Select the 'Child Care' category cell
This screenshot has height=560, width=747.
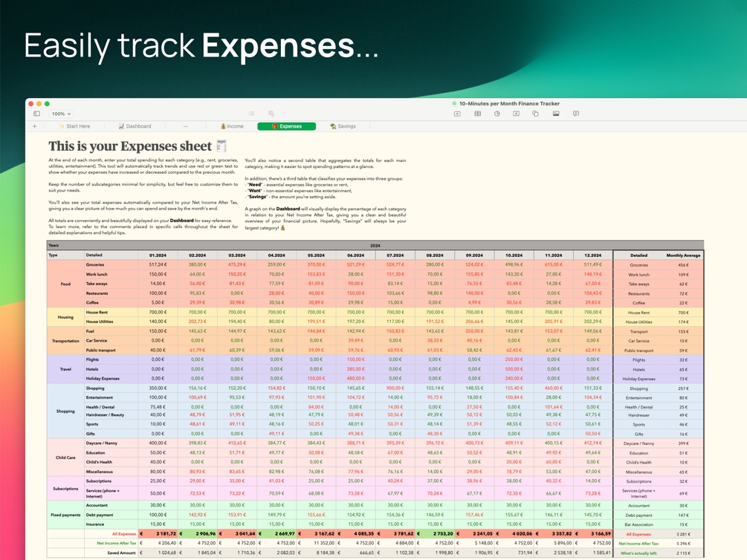tap(65, 458)
